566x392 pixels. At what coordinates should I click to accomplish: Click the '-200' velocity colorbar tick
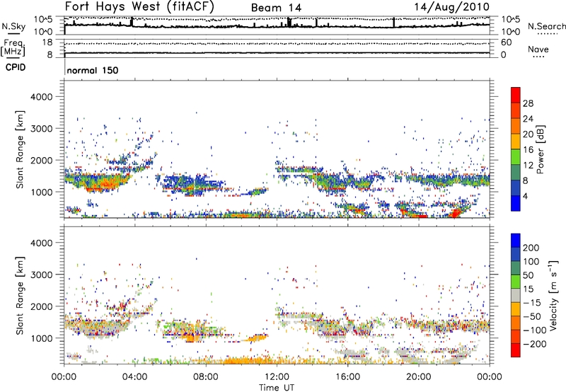(x=534, y=344)
